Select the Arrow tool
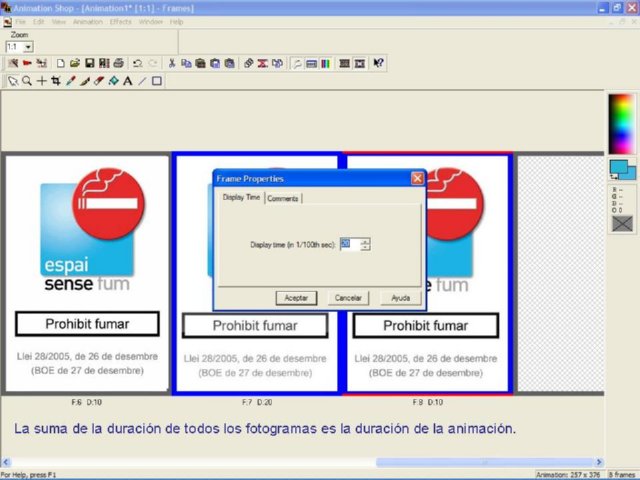The height and width of the screenshot is (480, 640). click(13, 81)
